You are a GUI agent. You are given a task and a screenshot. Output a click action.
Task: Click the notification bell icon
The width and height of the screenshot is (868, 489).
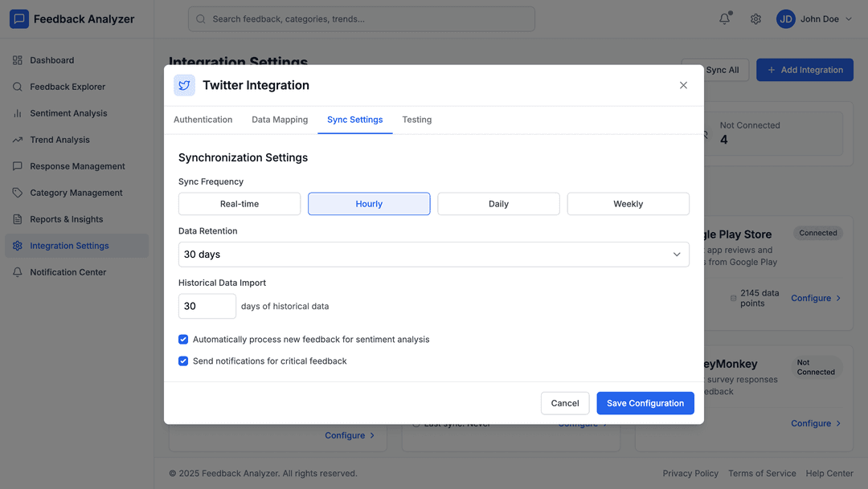tap(725, 19)
